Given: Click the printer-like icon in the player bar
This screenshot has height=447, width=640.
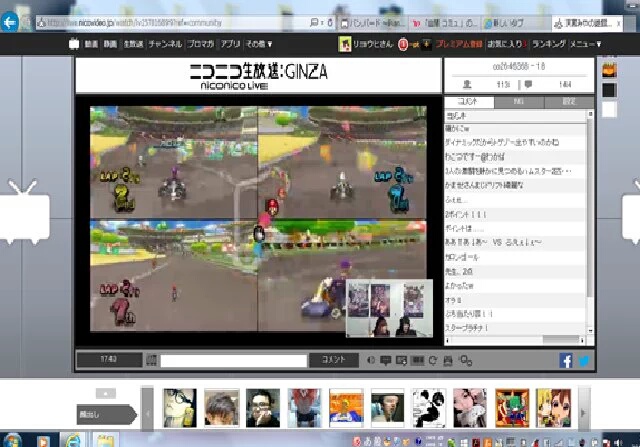Looking at the screenshot, I should [x=448, y=360].
